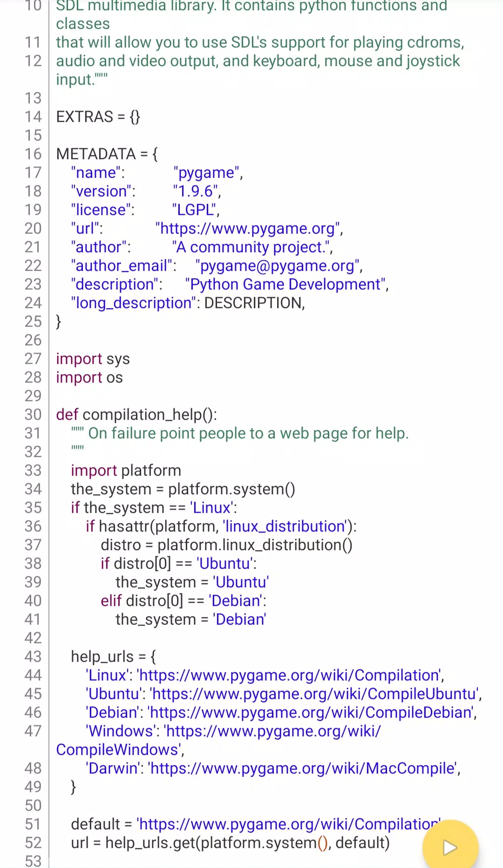Image resolution: width=503 pixels, height=868 pixels.
Task: Click the 'import platform' statement
Action: click(126, 471)
